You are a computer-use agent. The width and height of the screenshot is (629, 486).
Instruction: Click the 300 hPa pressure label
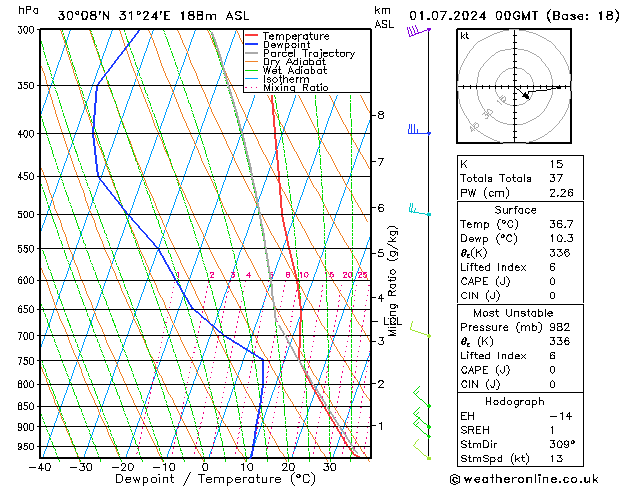point(28,30)
